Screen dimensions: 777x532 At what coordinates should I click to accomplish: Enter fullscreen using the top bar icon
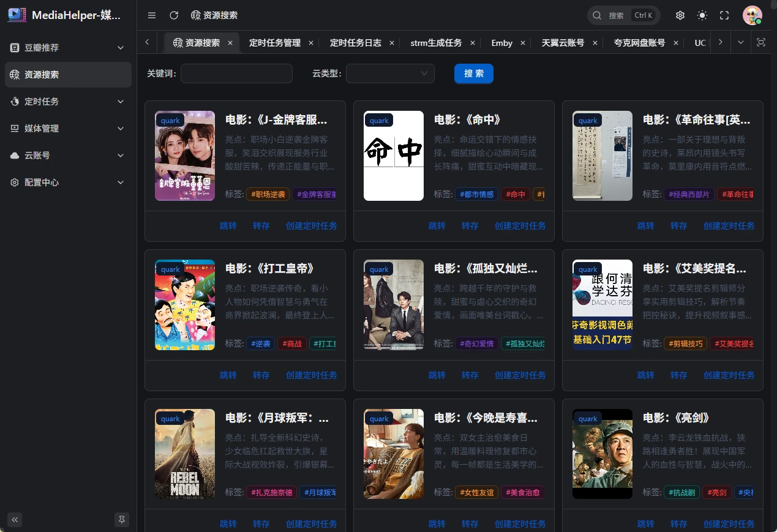[x=724, y=15]
